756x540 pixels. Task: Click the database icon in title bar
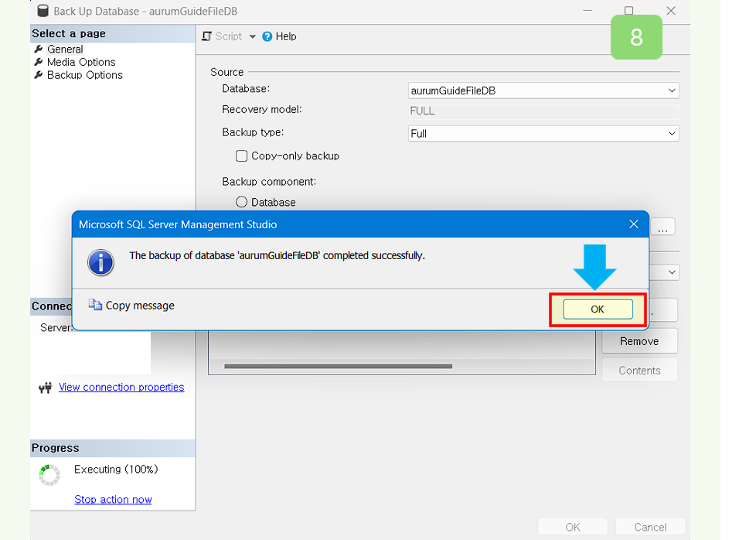coord(43,11)
